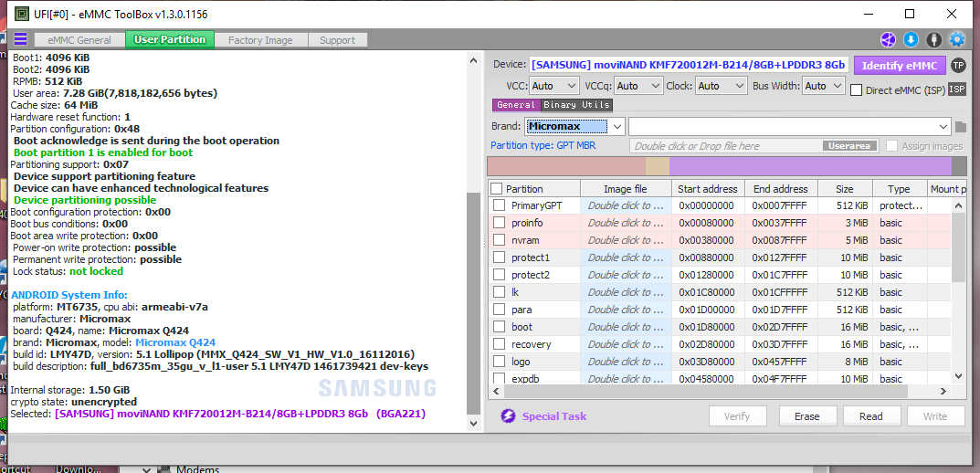980x473 pixels.
Task: Click the folder icon beside brand file field
Action: tap(961, 127)
